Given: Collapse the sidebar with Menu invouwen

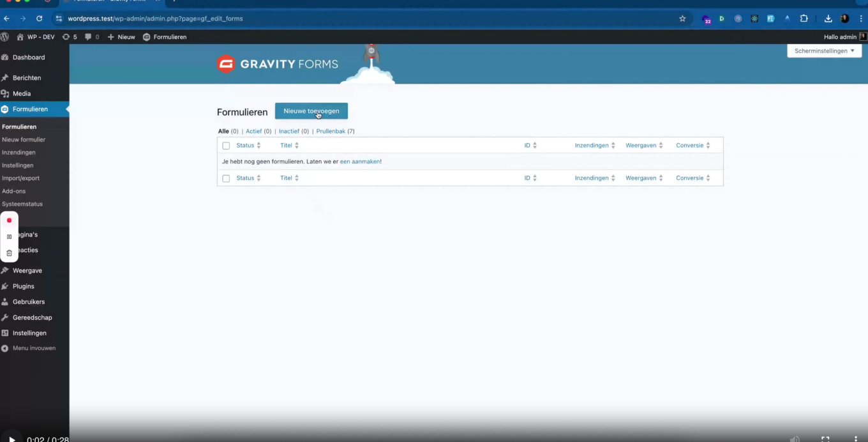Looking at the screenshot, I should (x=30, y=347).
